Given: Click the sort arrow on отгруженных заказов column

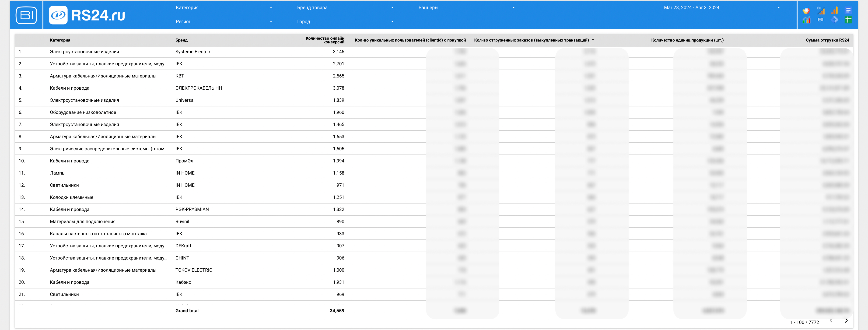Looking at the screenshot, I should (593, 40).
